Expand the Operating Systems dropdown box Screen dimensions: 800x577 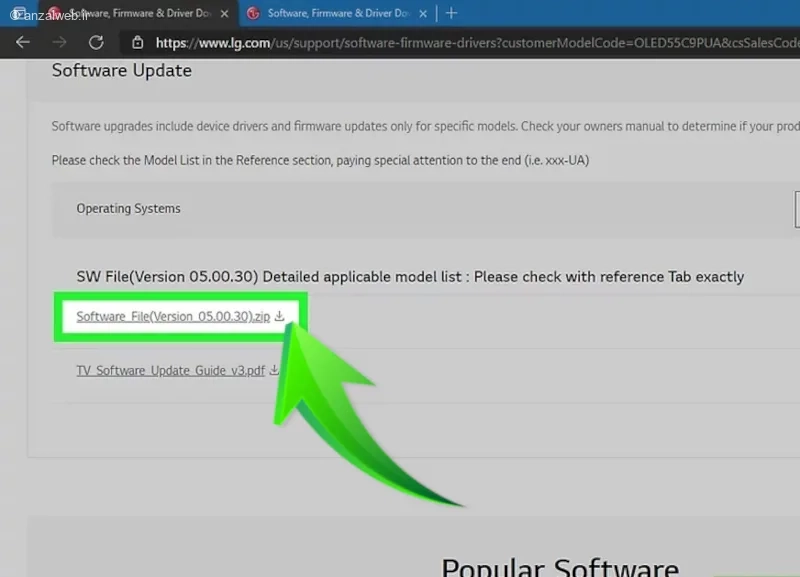tap(796, 209)
